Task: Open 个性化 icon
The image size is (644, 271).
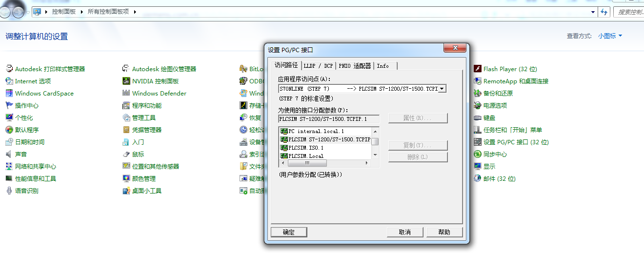Action: 9,117
